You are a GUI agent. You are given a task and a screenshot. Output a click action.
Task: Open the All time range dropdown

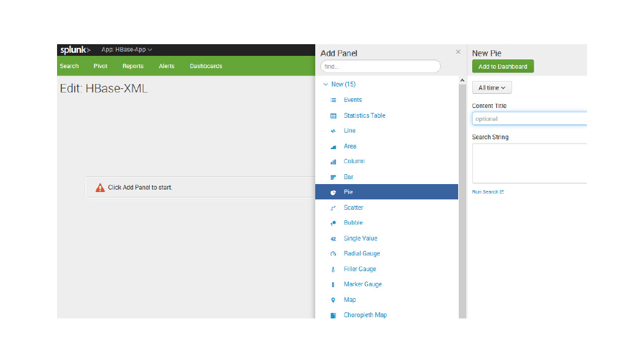[x=491, y=88]
